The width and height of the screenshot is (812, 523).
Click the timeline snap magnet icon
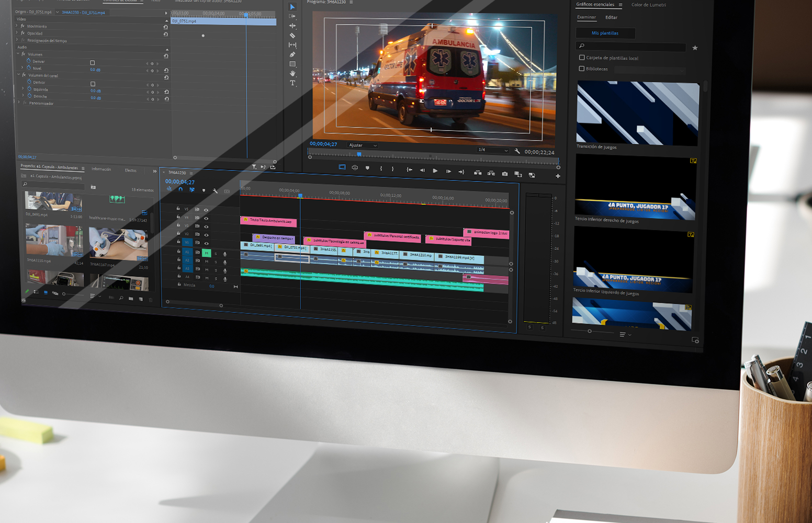(181, 190)
